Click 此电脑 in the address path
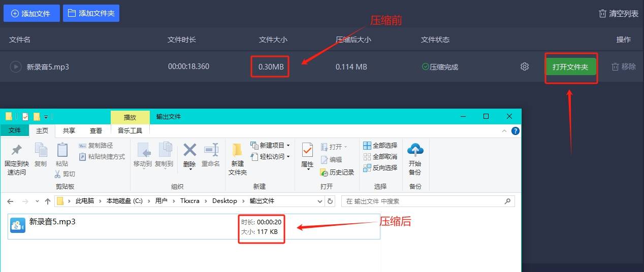Image resolution: width=644 pixels, height=272 pixels. (85, 201)
